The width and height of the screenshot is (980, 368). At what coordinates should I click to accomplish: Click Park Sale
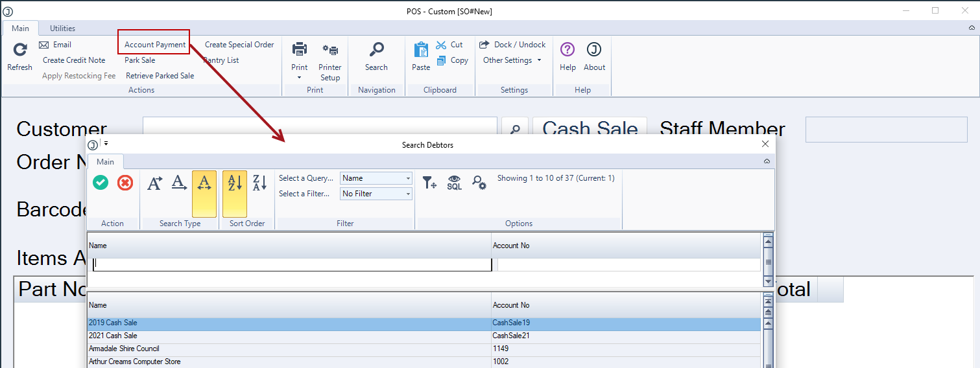[140, 60]
